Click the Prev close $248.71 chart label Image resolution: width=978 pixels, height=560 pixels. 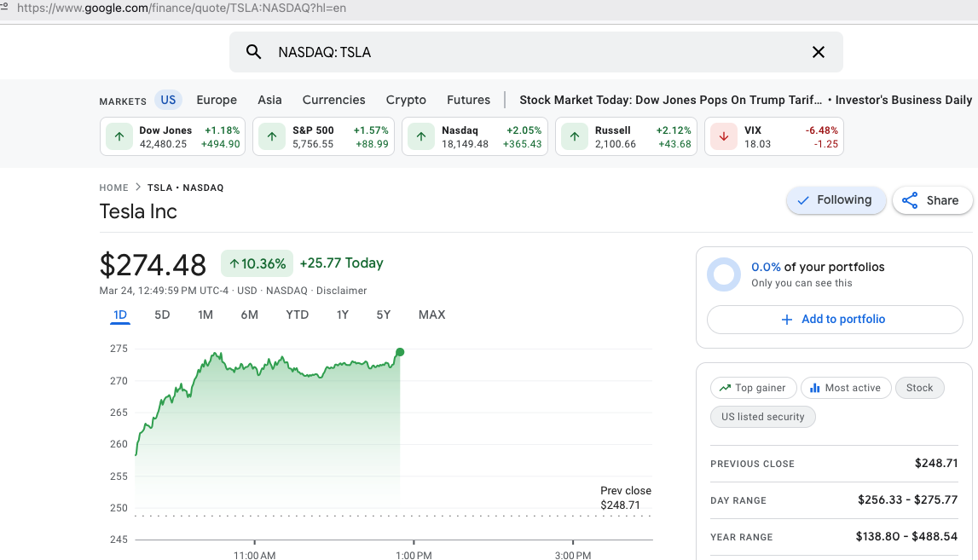click(x=626, y=498)
